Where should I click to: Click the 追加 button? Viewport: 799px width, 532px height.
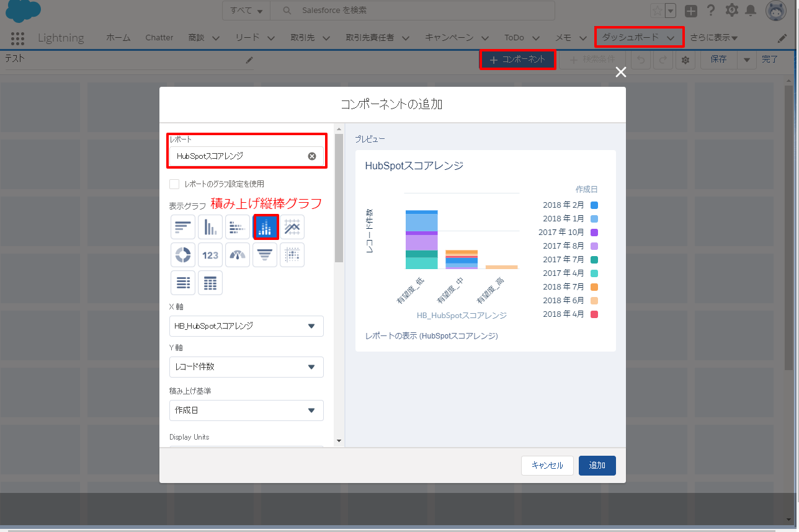[597, 466]
